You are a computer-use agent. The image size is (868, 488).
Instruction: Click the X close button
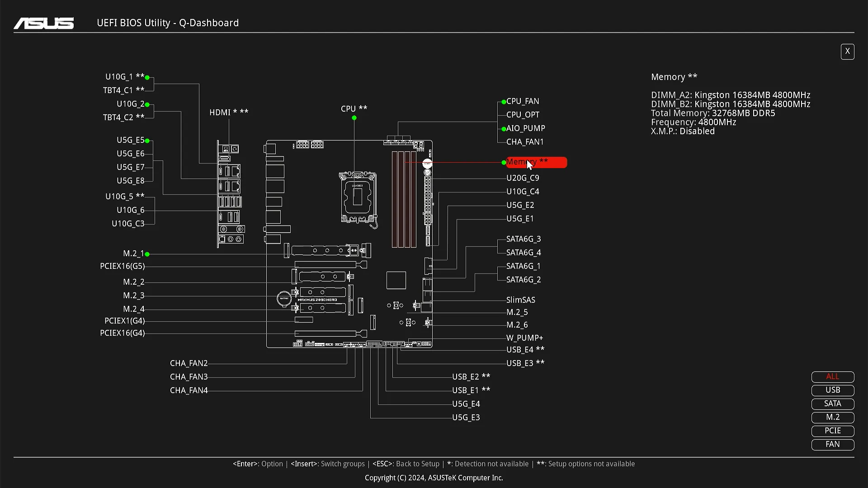(x=847, y=52)
